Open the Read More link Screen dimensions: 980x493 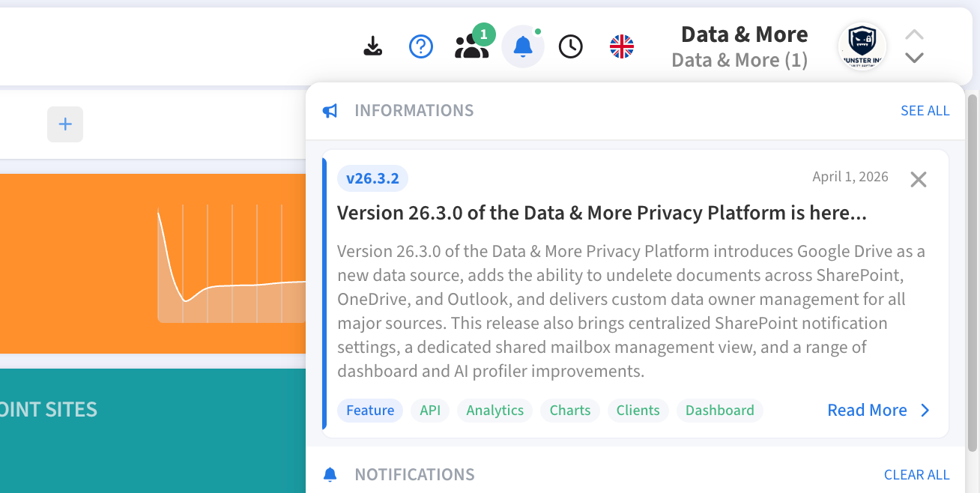(x=867, y=411)
